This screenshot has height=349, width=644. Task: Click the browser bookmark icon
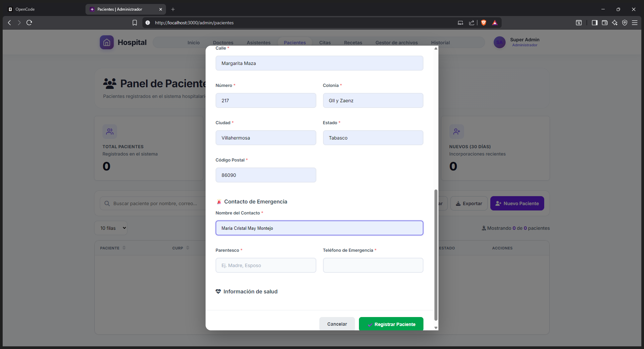pyautogui.click(x=135, y=23)
